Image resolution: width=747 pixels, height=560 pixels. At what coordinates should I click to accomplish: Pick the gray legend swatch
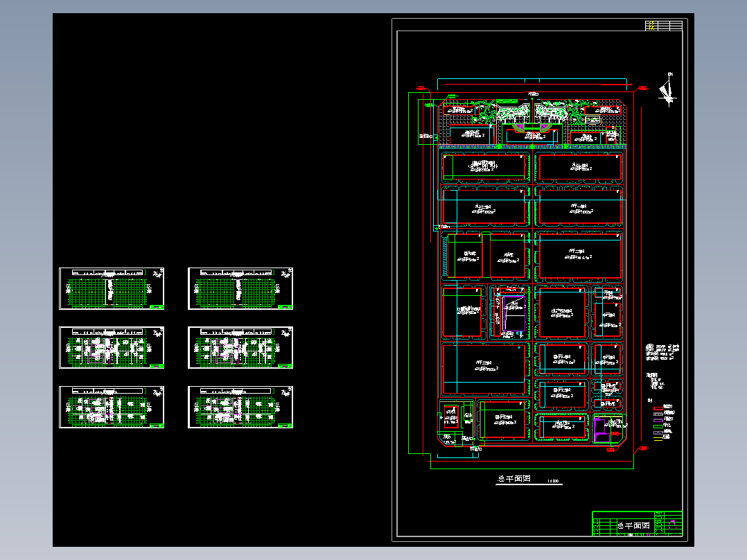pos(658,414)
